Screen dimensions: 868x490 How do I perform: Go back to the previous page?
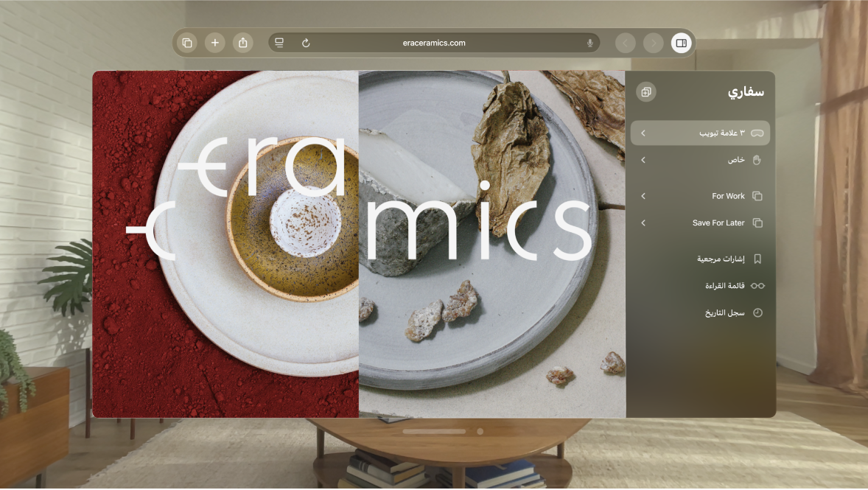pos(626,43)
